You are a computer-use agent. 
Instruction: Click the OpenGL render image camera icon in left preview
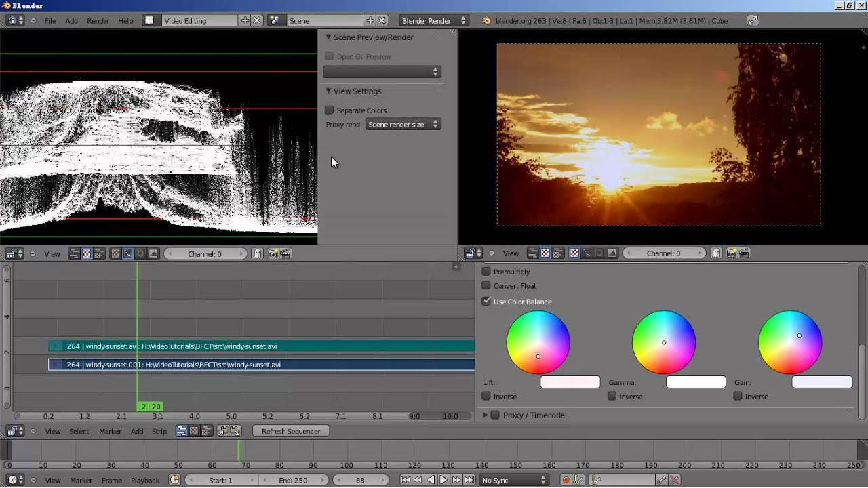tap(273, 253)
